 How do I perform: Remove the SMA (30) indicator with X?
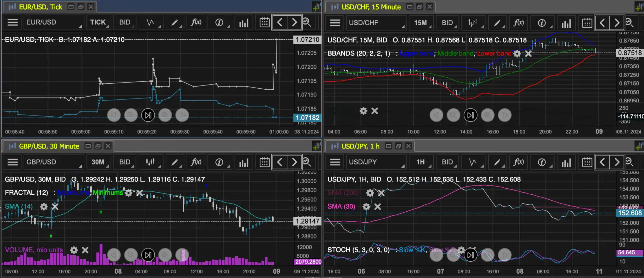pos(378,207)
